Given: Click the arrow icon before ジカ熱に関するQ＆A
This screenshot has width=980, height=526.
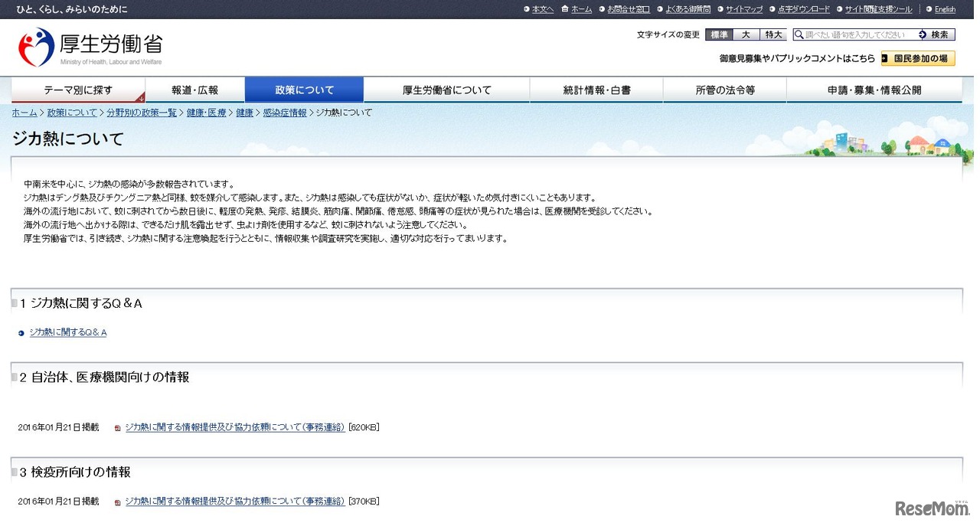Looking at the screenshot, I should point(20,332).
